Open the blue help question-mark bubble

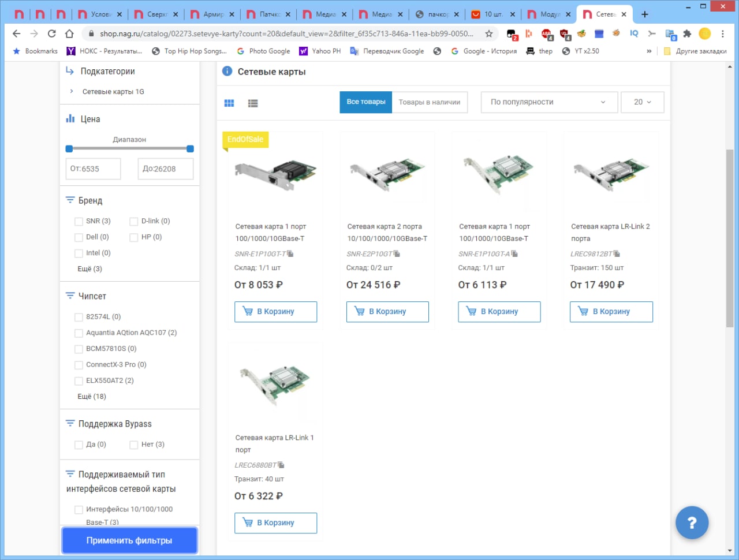pos(692,522)
